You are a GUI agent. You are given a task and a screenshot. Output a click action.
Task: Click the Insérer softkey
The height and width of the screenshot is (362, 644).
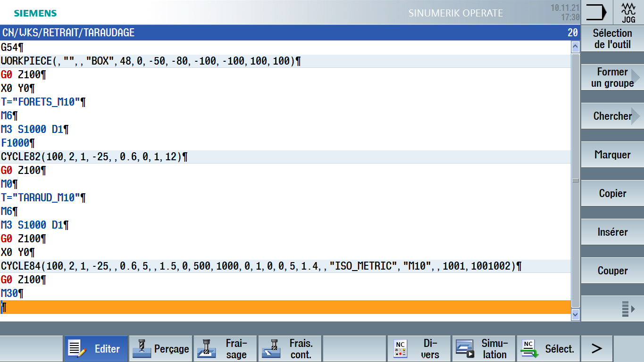(x=612, y=232)
